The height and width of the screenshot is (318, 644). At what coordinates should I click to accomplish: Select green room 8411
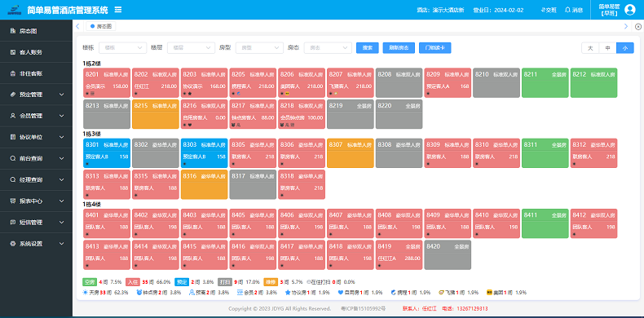(x=545, y=223)
